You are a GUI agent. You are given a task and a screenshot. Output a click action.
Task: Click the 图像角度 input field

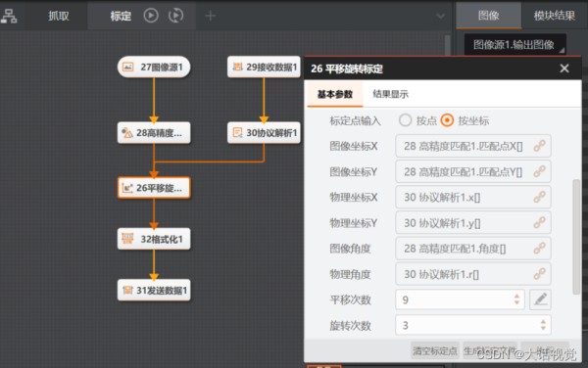coord(473,249)
